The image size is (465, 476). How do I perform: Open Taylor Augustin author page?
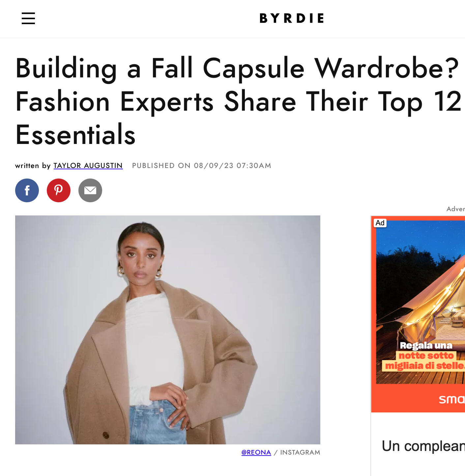point(88,165)
